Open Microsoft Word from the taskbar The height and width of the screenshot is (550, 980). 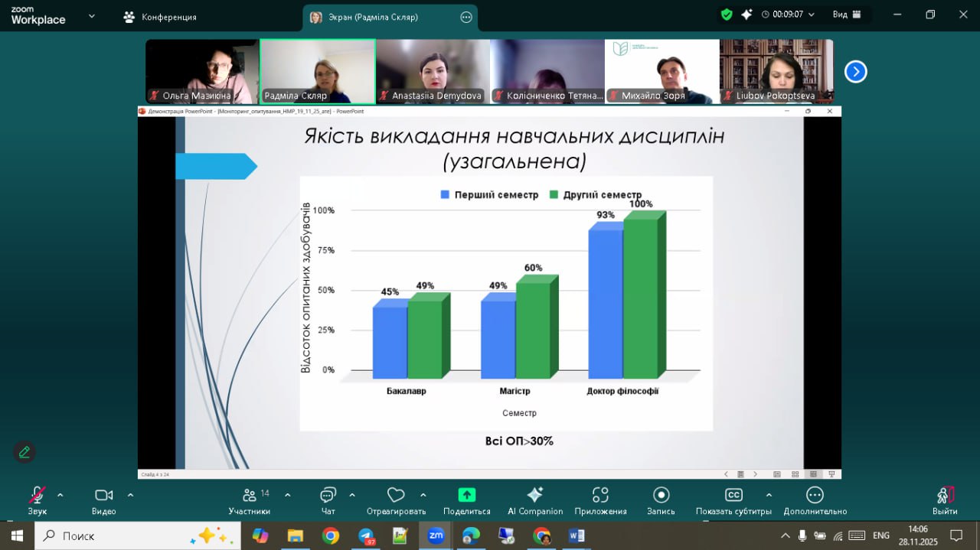pyautogui.click(x=577, y=535)
